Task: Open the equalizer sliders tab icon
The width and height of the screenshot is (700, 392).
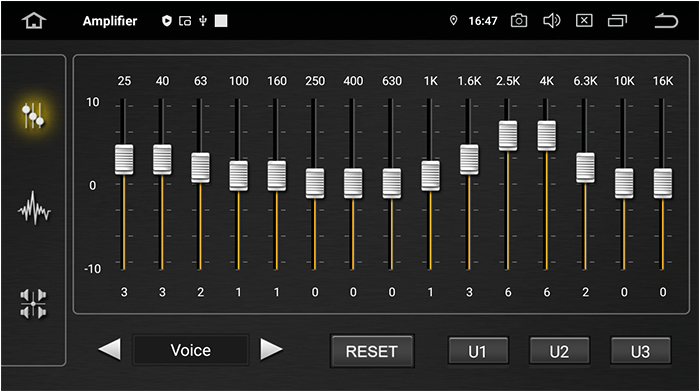Action: pyautogui.click(x=33, y=115)
